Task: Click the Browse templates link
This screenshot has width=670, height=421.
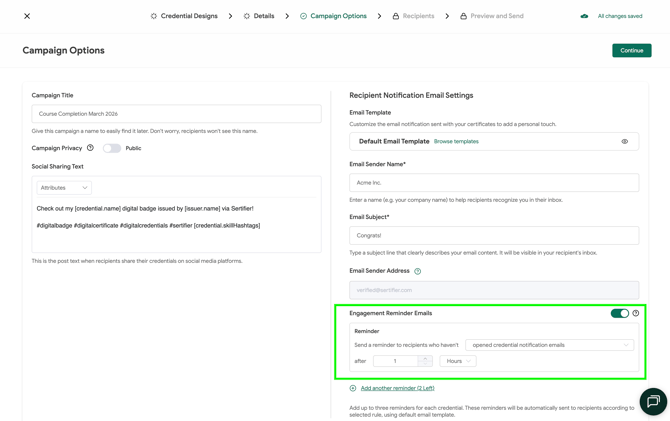Action: click(456, 142)
